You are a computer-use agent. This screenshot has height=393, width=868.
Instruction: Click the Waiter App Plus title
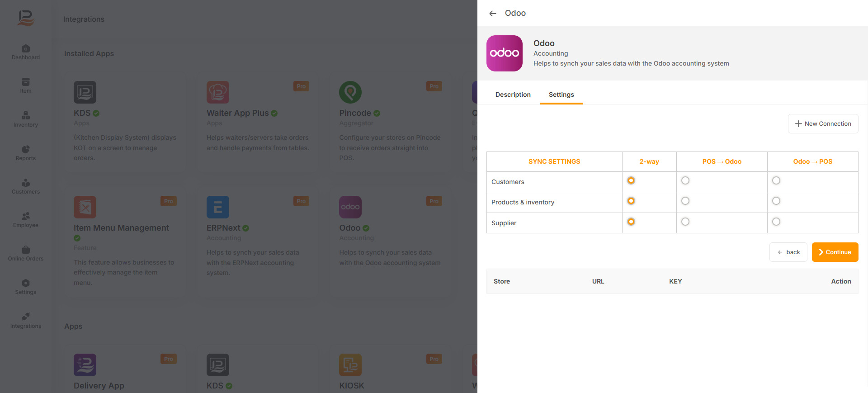point(238,113)
